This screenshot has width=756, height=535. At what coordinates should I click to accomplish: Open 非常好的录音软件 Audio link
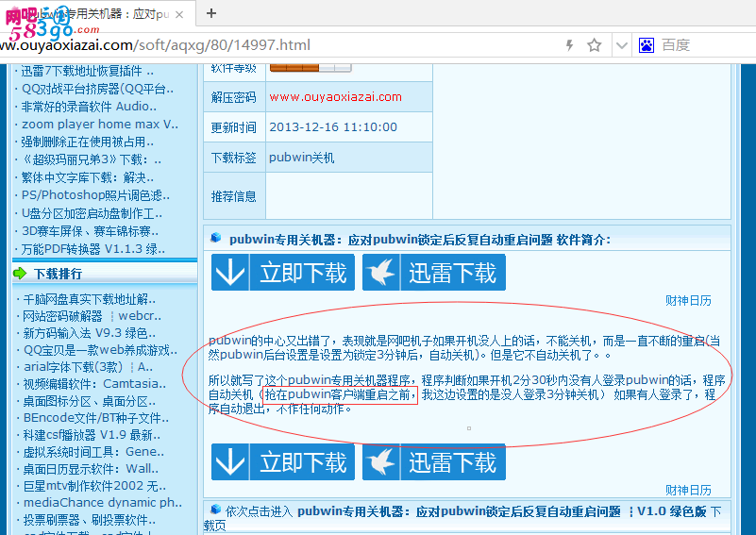89,107
